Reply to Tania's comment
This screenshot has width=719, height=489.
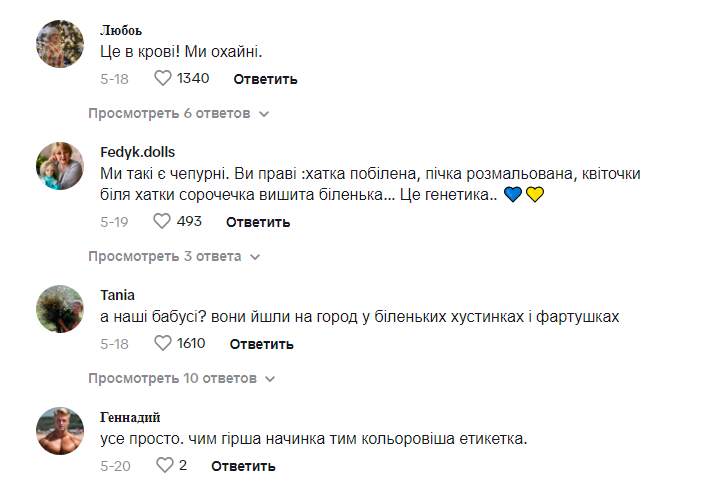tap(261, 344)
